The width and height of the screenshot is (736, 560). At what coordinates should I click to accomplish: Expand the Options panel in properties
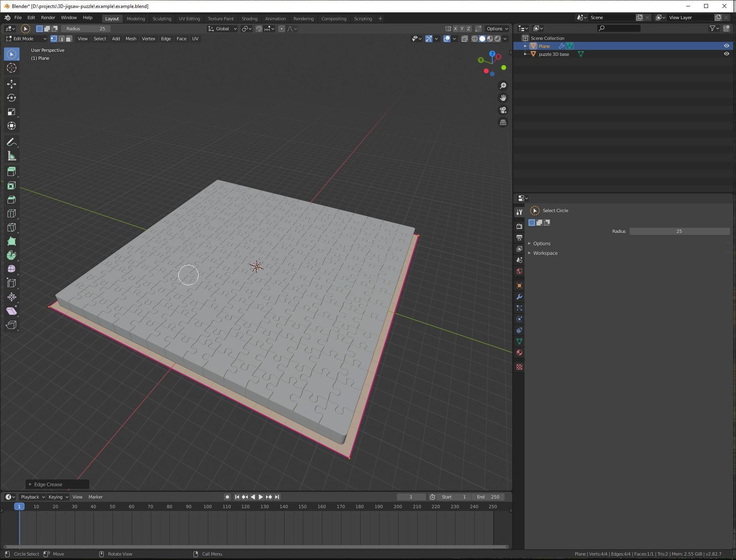pyautogui.click(x=541, y=243)
